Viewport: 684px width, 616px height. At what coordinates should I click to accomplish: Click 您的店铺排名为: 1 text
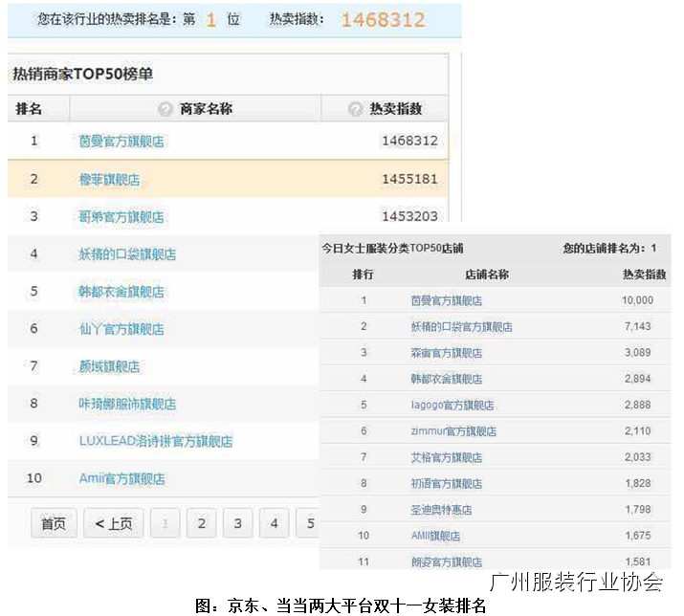click(609, 249)
